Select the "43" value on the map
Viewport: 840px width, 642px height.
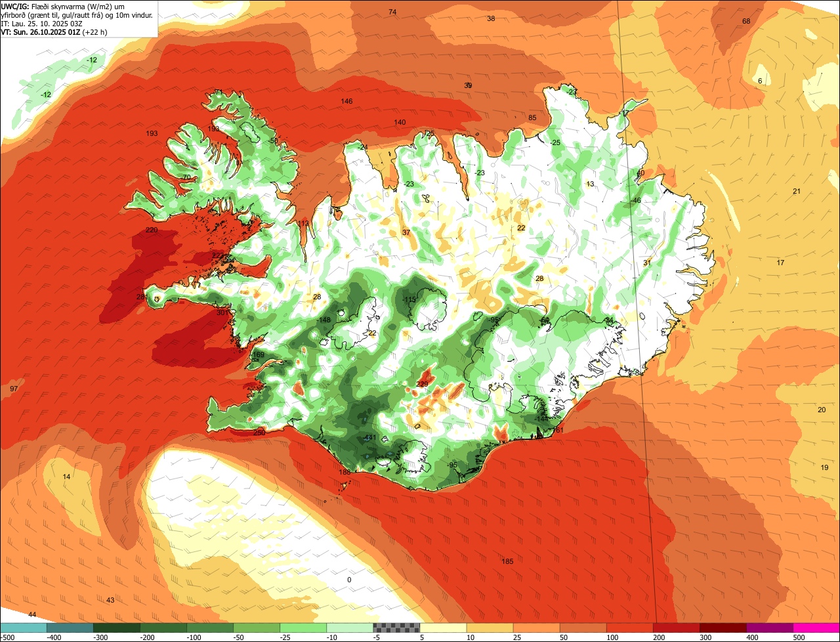pyautogui.click(x=110, y=600)
